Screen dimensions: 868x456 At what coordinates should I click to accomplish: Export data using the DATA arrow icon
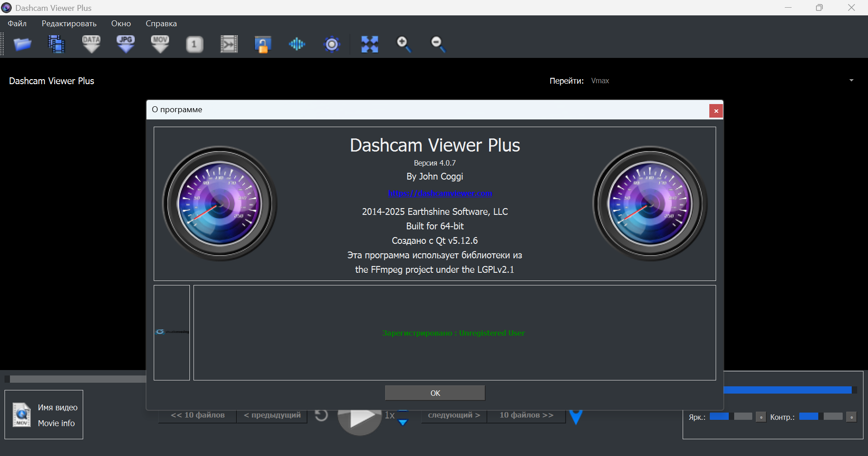[91, 44]
